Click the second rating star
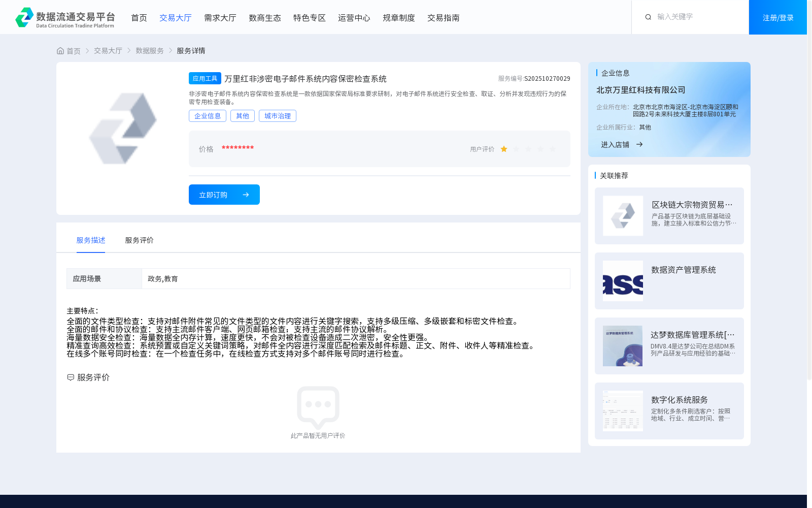 click(x=516, y=149)
